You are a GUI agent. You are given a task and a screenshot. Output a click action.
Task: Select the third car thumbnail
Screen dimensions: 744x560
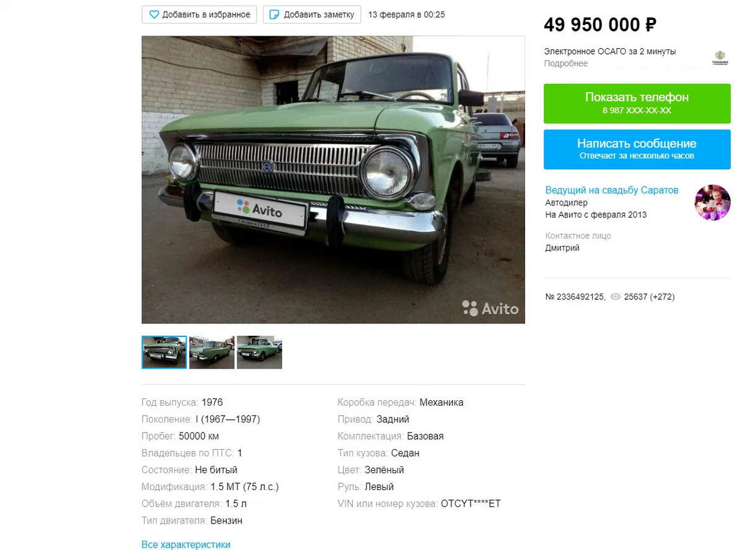tap(260, 352)
